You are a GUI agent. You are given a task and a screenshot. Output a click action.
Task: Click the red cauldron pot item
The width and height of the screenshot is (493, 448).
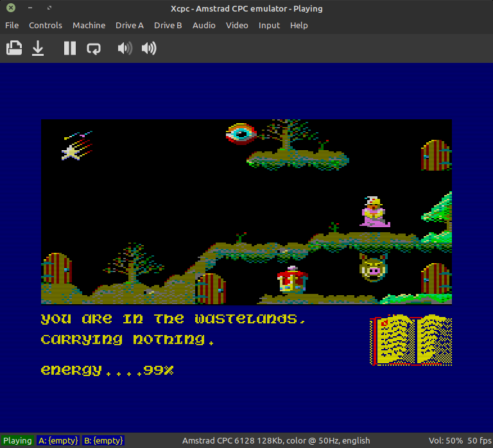pos(292,279)
